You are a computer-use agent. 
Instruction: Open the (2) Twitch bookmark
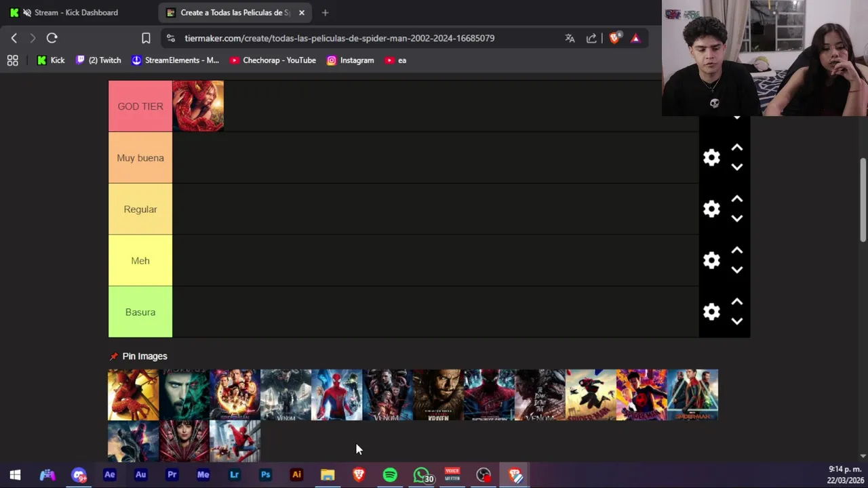[x=98, y=60]
